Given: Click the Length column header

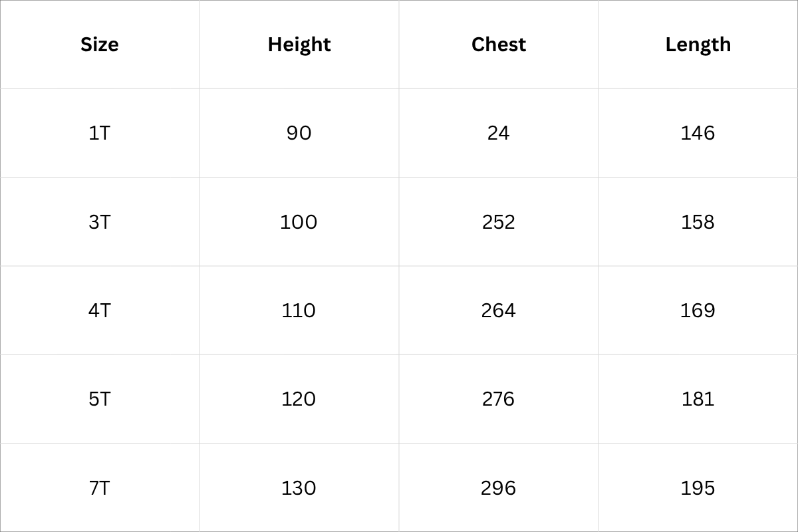Looking at the screenshot, I should [x=698, y=45].
